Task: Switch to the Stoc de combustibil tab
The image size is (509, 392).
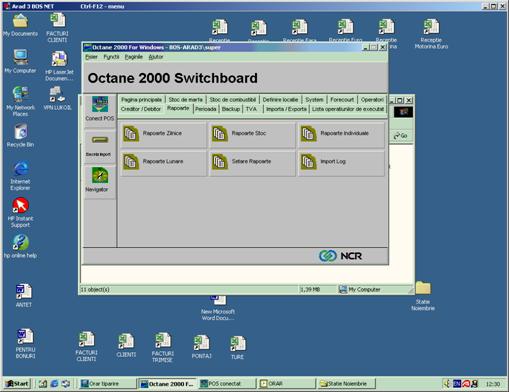Action: [x=233, y=100]
